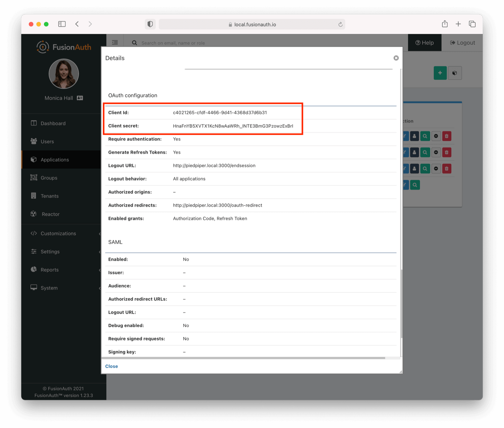Image resolution: width=504 pixels, height=428 pixels.
Task: Click the magnifier icon beside the search field
Action: tap(135, 43)
